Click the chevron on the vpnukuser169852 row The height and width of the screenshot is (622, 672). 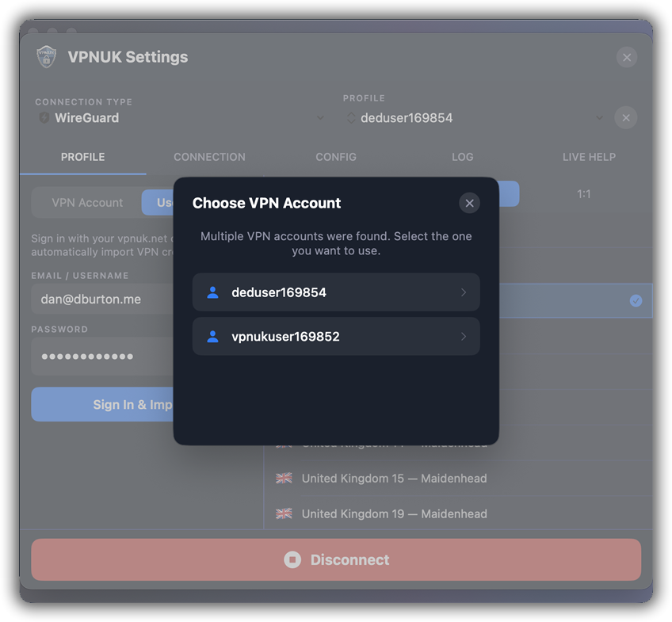(x=464, y=336)
